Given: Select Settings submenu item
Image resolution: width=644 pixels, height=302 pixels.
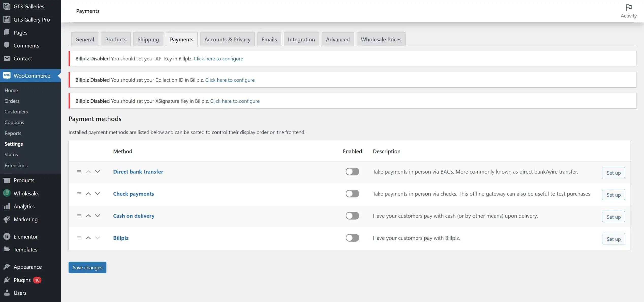Looking at the screenshot, I should 14,144.
